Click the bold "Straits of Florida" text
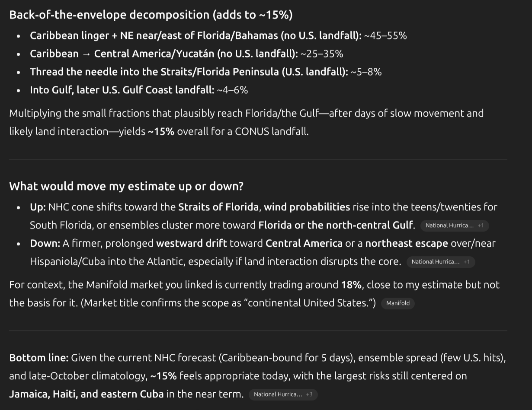The image size is (532, 410). coord(218,207)
